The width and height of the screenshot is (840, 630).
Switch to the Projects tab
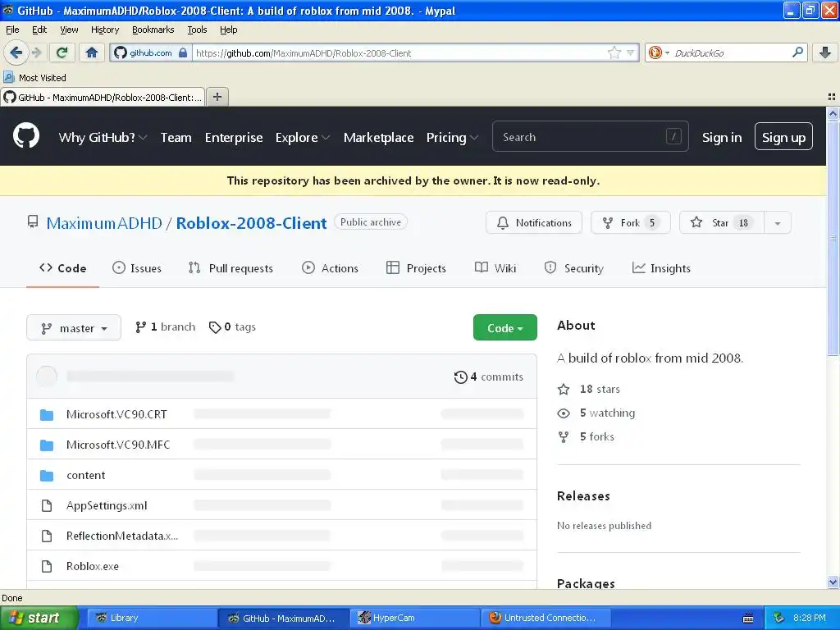pos(416,268)
